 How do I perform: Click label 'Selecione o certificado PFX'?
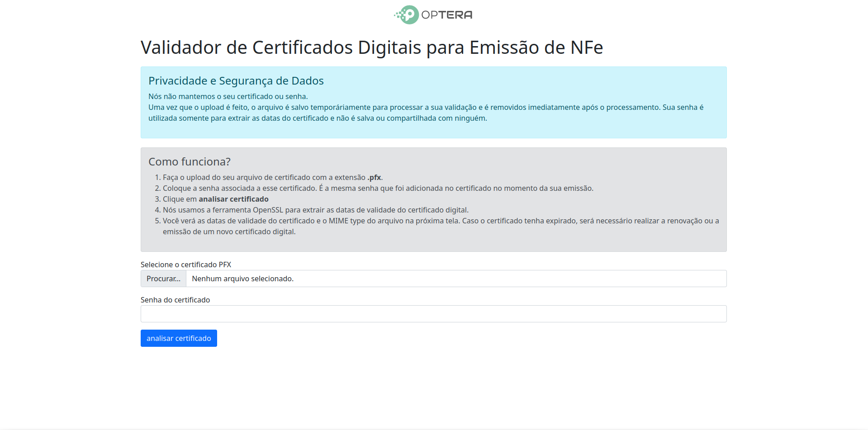[186, 265]
